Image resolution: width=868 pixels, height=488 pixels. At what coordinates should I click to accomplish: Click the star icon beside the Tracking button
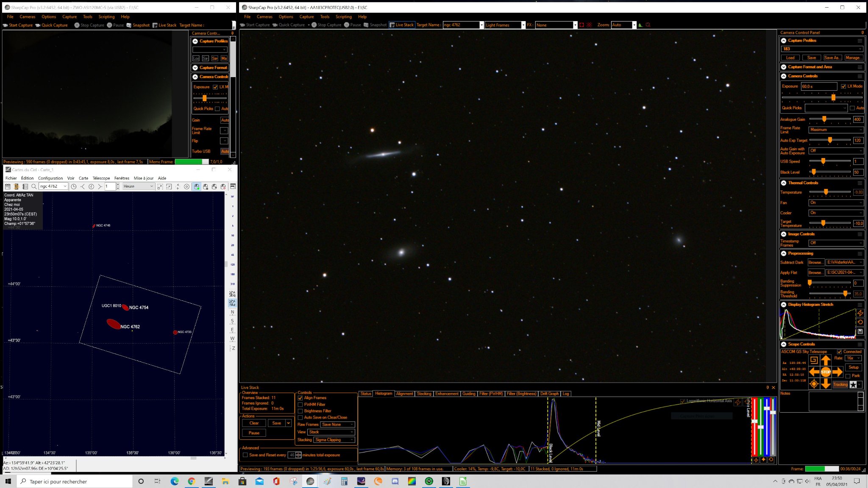[853, 385]
